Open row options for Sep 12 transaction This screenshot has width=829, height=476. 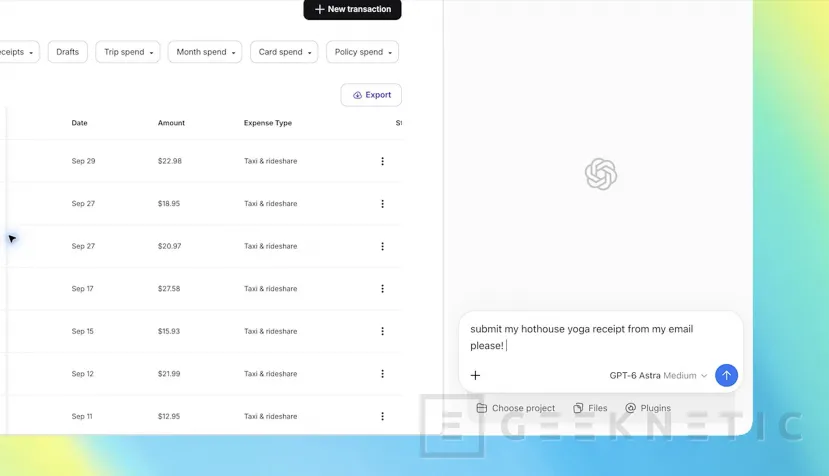click(x=382, y=374)
